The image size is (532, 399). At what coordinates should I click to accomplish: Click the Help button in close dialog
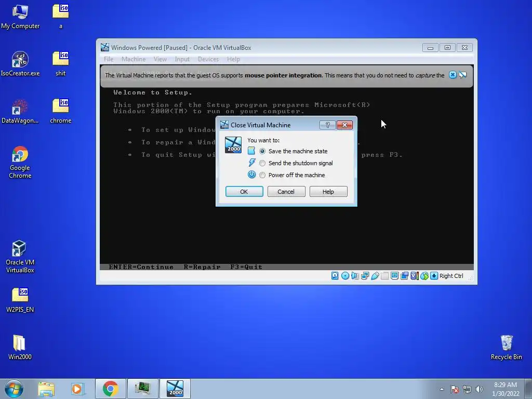tap(328, 191)
